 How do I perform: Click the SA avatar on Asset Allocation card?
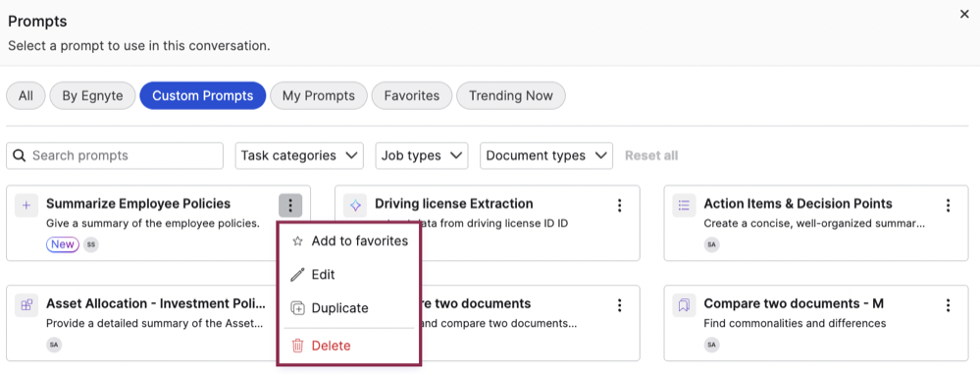point(54,345)
